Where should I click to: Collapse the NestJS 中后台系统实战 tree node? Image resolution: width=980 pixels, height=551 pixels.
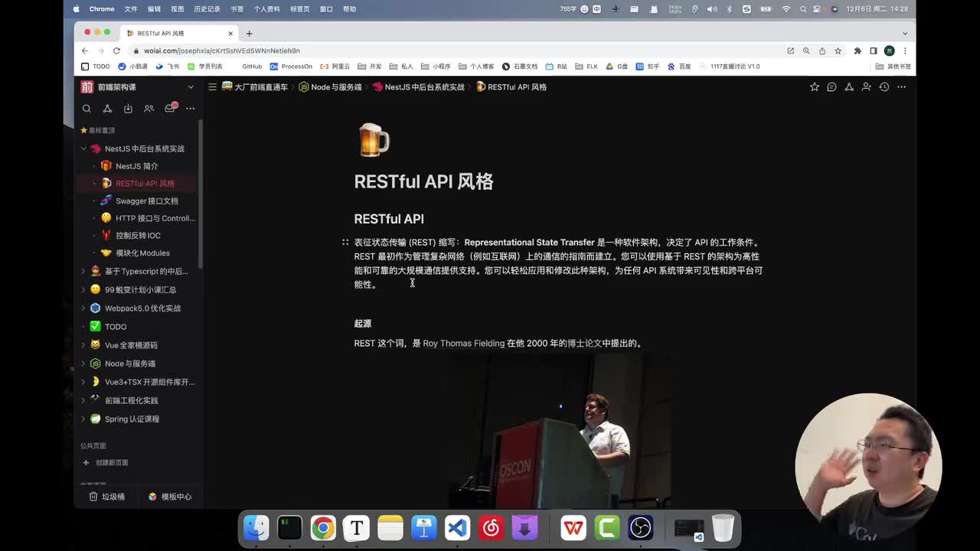coord(83,148)
